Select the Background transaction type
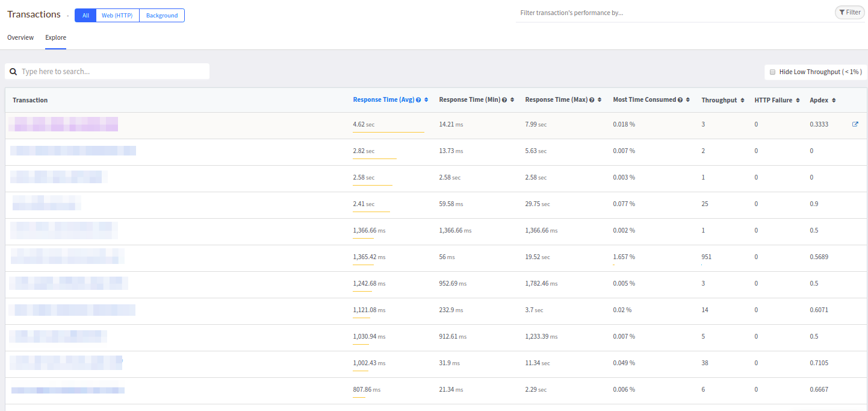Screen dimensions: 868x411 click(x=162, y=16)
